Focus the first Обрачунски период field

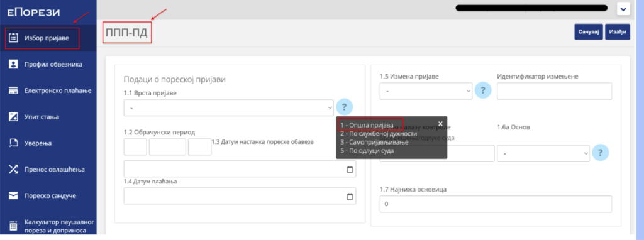tap(135, 146)
